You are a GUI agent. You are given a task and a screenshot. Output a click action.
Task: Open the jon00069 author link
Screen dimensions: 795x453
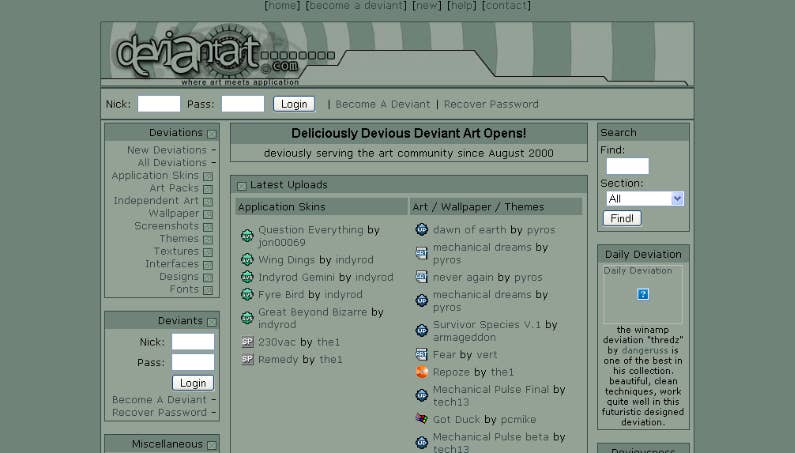(x=282, y=242)
